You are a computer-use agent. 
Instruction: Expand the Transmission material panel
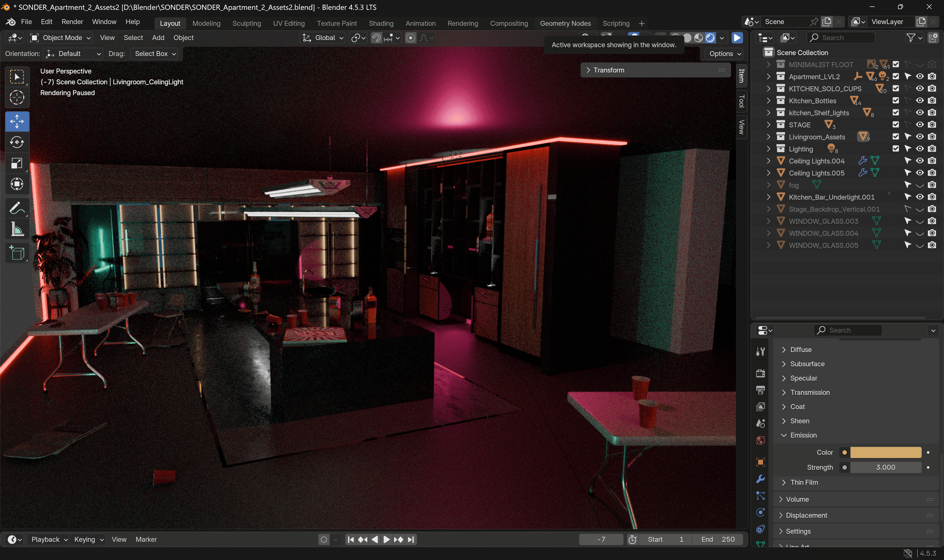coord(810,392)
